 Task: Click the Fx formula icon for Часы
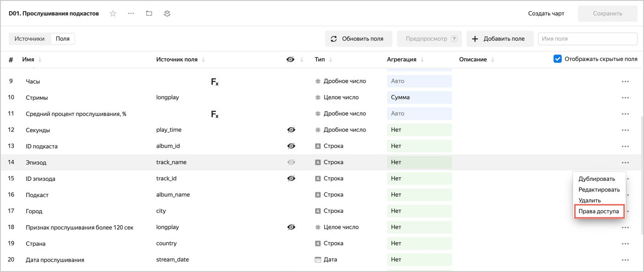pyautogui.click(x=215, y=82)
